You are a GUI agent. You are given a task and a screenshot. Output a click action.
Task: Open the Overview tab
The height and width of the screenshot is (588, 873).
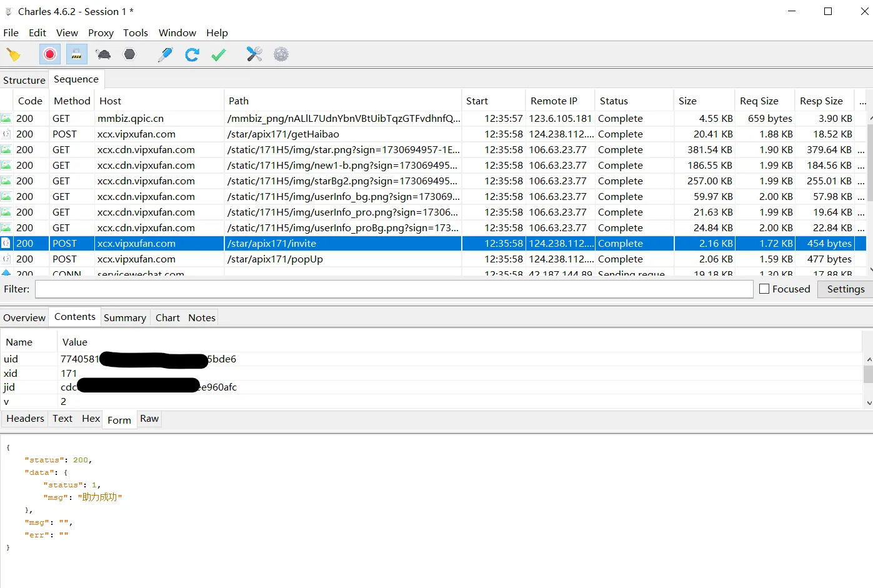click(x=24, y=317)
